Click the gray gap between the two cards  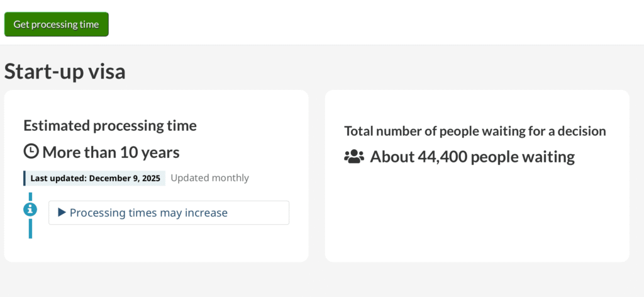(x=316, y=176)
